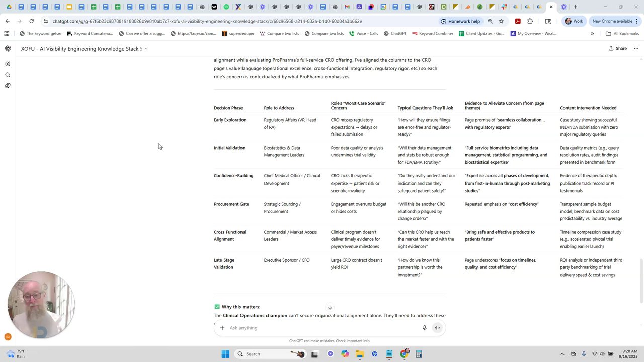Viewport: 644px width, 362px height.
Task: Focus the Ask anything input field
Action: 322,328
